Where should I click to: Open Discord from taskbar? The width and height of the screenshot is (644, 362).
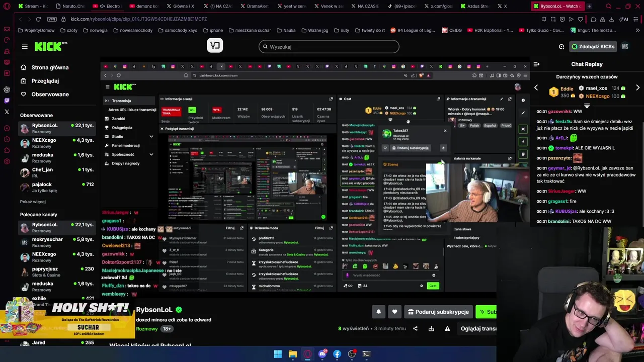click(322, 354)
